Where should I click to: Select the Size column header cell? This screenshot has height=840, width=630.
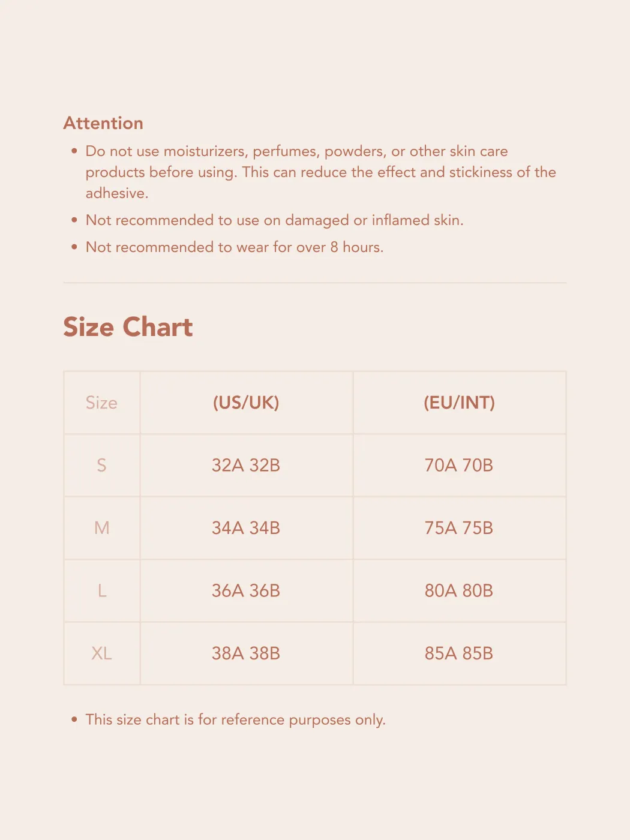101,403
